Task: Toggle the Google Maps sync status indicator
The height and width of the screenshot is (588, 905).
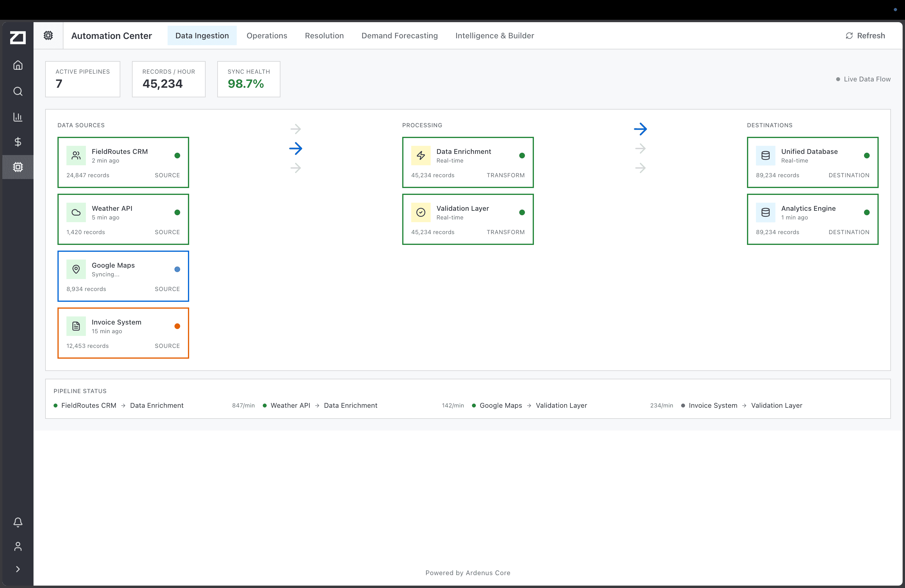Action: pos(177,269)
